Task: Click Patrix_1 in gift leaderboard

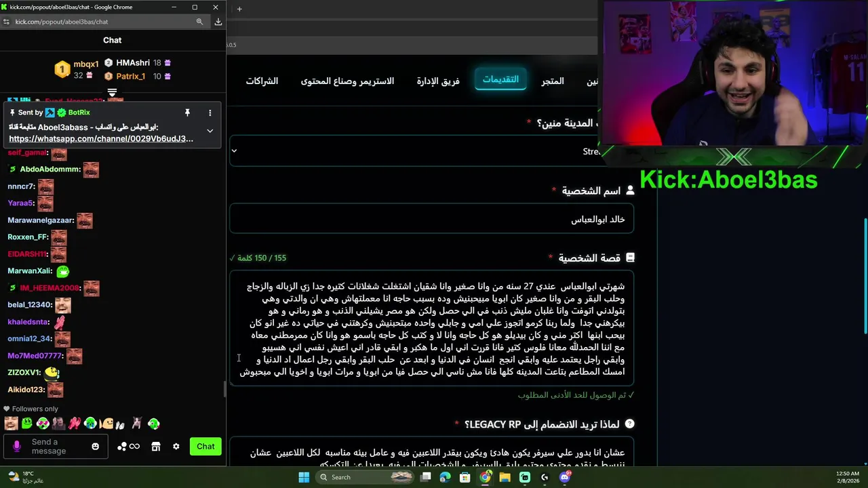Action: click(130, 77)
